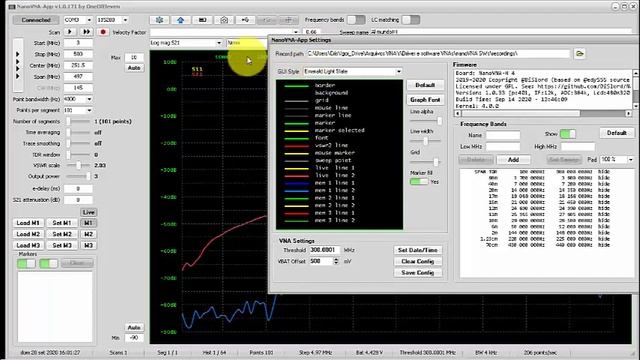Open the Point bandwidth dropdown
The height and width of the screenshot is (360, 640).
(x=78, y=99)
